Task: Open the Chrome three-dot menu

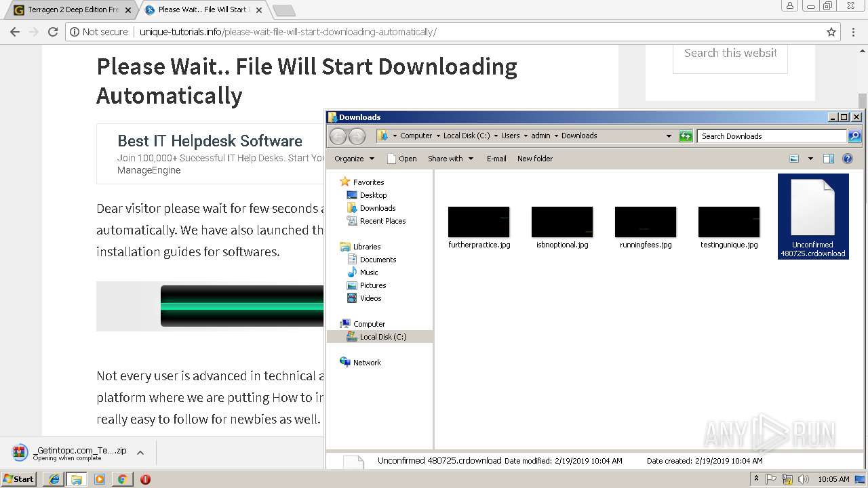Action: (853, 32)
